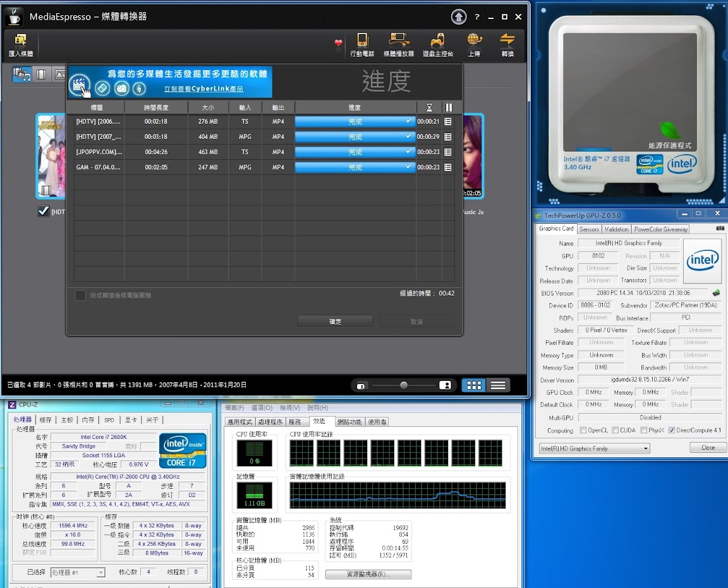Open details icon for 276 MB row
Image resolution: width=728 pixels, height=588 pixels.
tap(448, 122)
